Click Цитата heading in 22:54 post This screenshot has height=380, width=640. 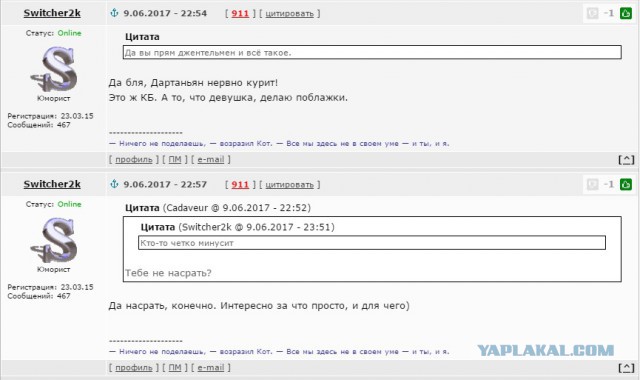(x=142, y=37)
